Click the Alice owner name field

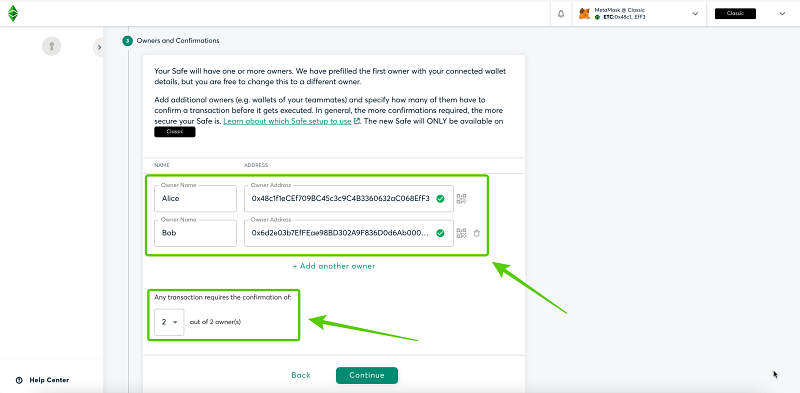[x=195, y=199]
